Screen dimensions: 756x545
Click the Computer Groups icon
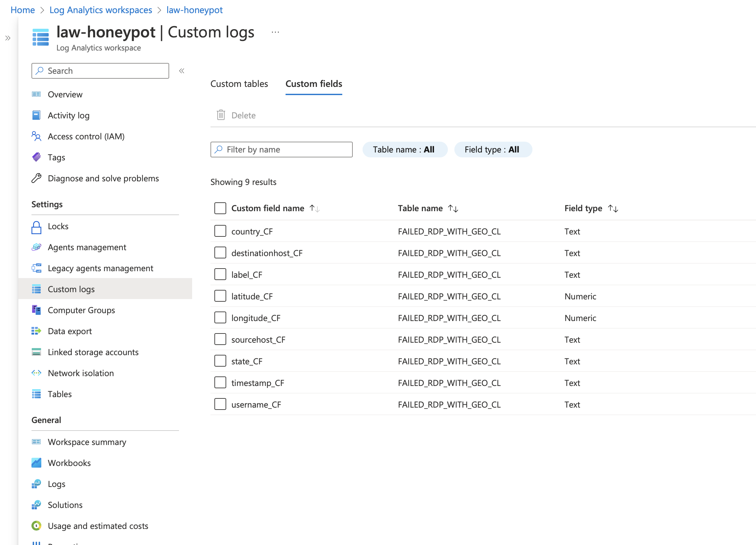(36, 310)
